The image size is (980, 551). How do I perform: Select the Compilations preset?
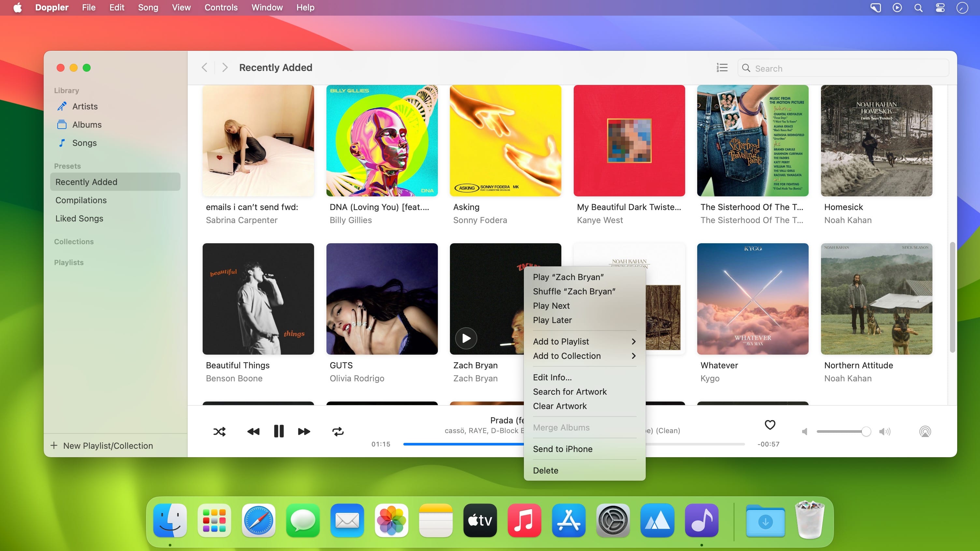[x=115, y=200]
